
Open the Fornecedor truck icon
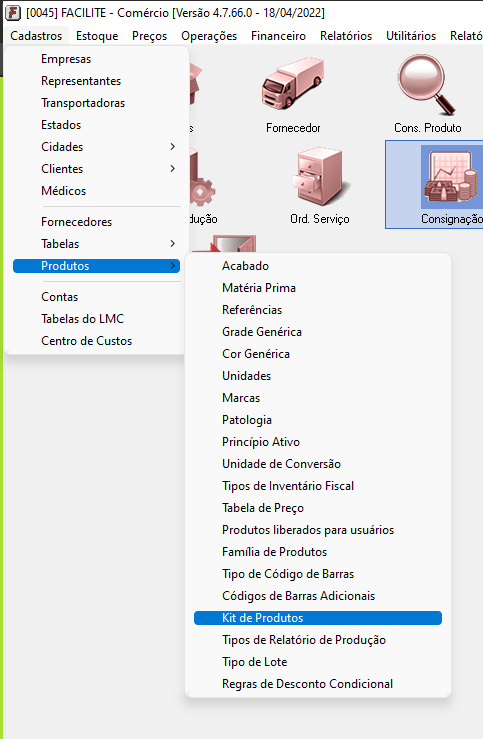[293, 85]
